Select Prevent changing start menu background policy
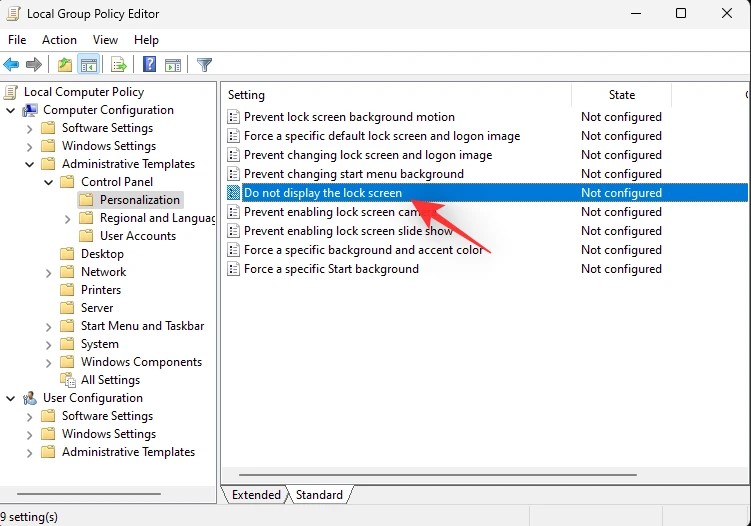 353,174
